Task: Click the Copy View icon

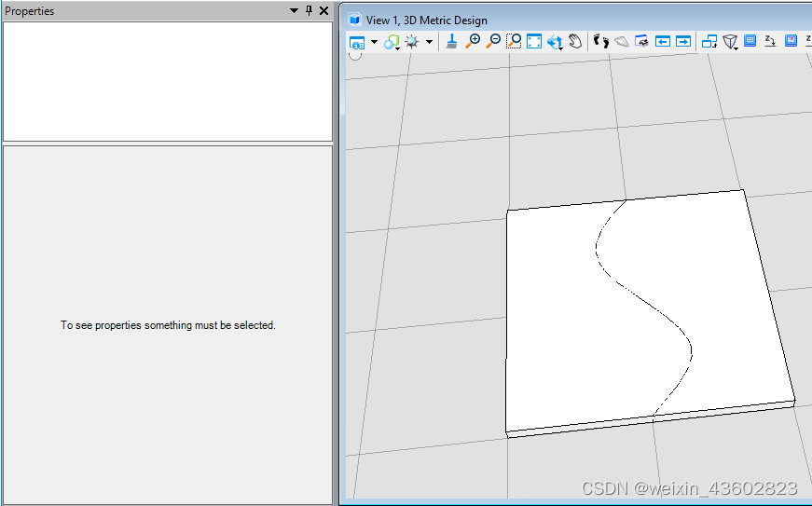Action: pos(709,41)
